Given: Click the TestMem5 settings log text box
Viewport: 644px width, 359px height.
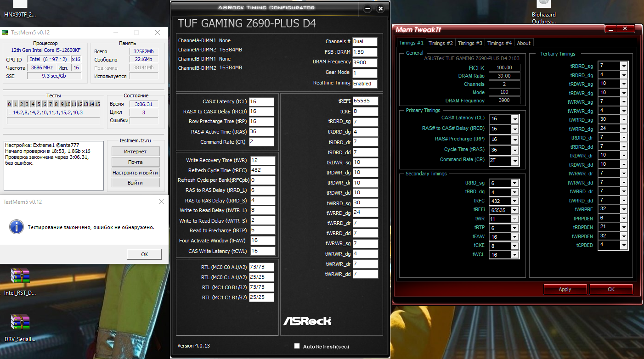Looking at the screenshot, I should [54, 165].
